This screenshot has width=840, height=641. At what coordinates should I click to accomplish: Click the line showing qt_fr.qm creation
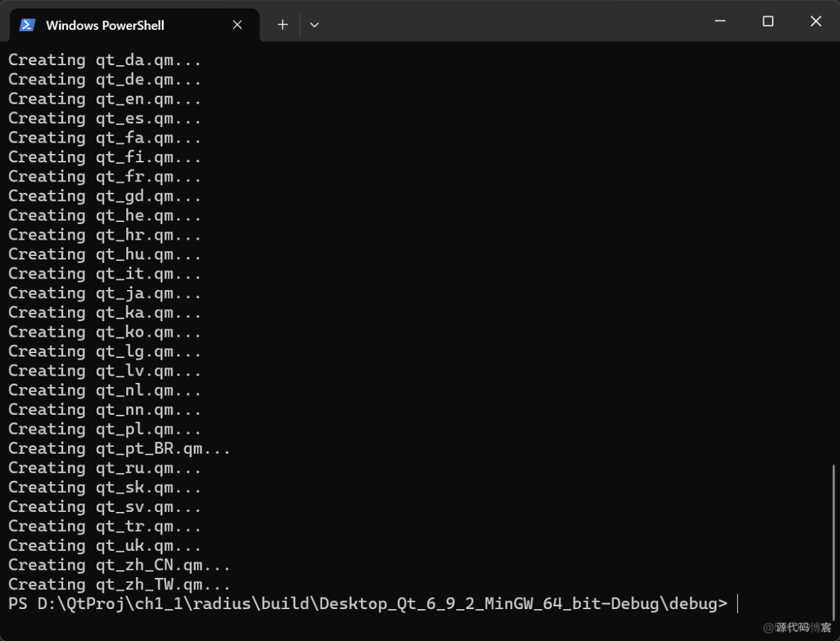[x=104, y=176]
